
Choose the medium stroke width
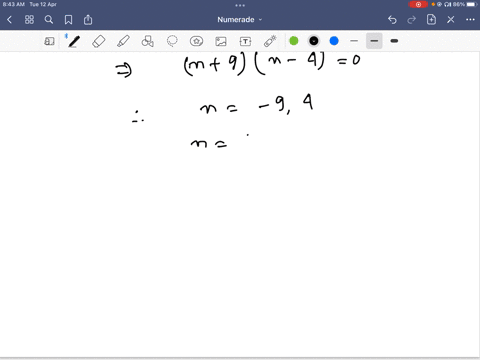(374, 41)
